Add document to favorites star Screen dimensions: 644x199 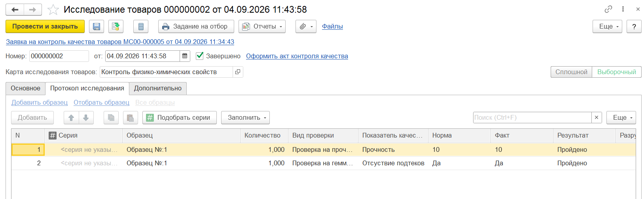point(53,10)
